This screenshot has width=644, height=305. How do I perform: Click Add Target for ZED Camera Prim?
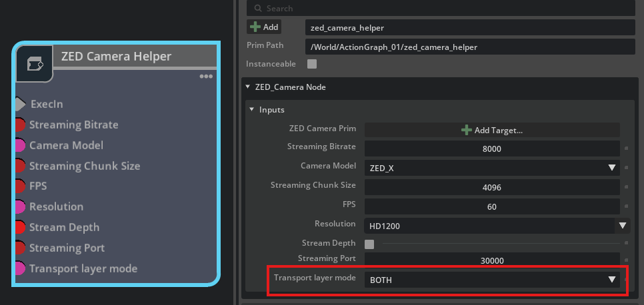[491, 130]
